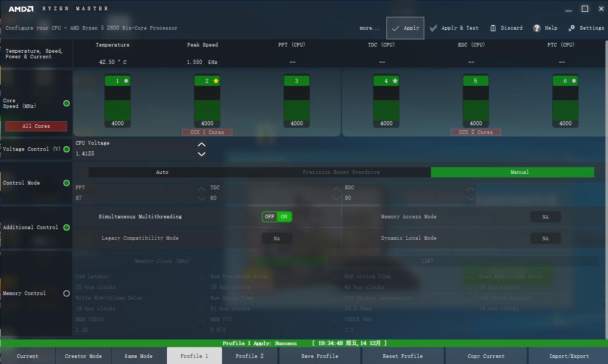Select Auto control mode
Viewport: 608px width, 364px height.
[x=162, y=172]
